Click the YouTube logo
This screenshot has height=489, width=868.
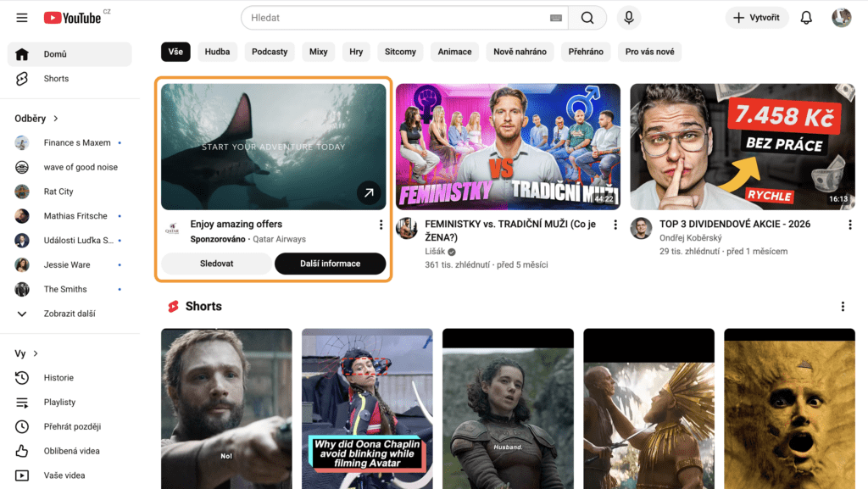(x=73, y=18)
